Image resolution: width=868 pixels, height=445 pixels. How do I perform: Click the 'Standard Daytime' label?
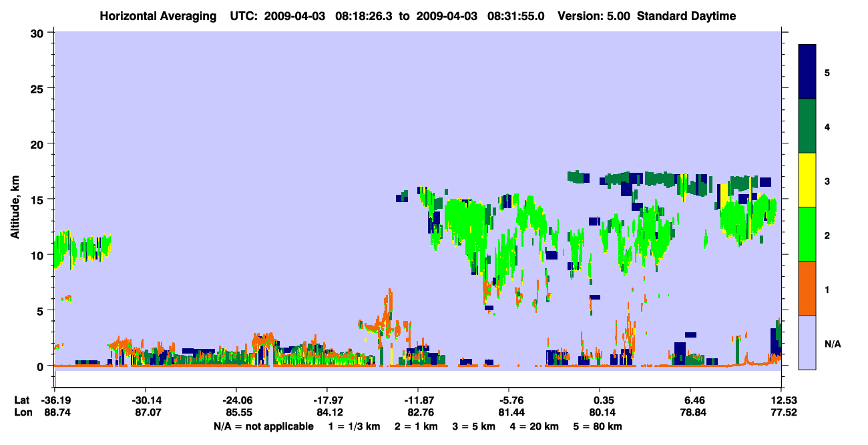pyautogui.click(x=686, y=16)
